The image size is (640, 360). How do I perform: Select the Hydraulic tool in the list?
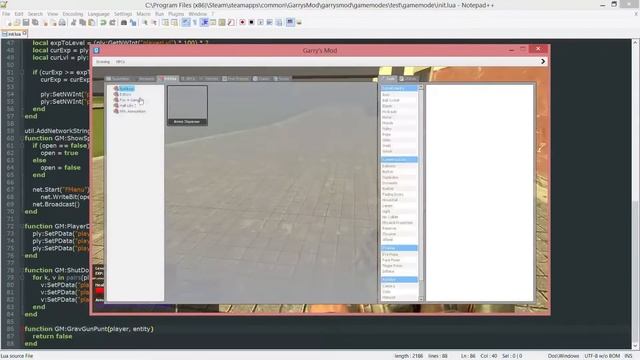(x=389, y=111)
